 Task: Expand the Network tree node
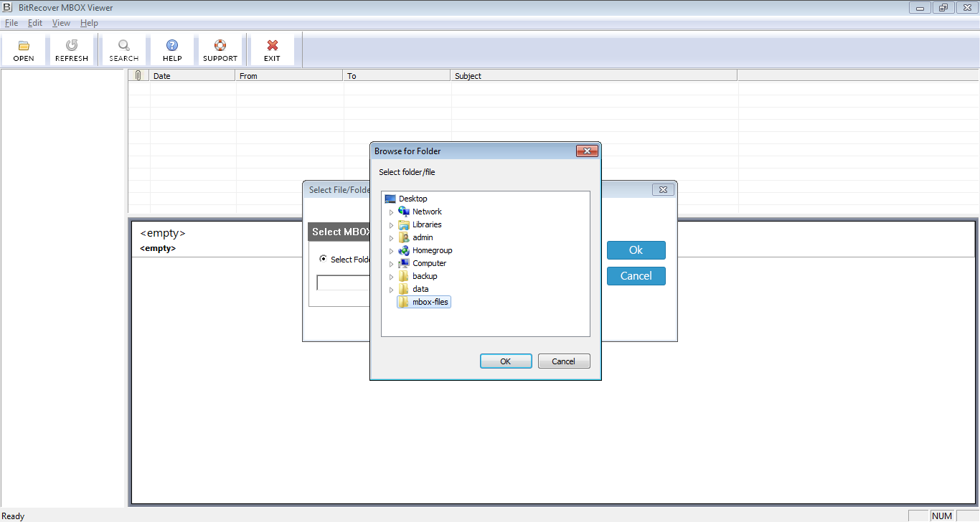click(392, 212)
